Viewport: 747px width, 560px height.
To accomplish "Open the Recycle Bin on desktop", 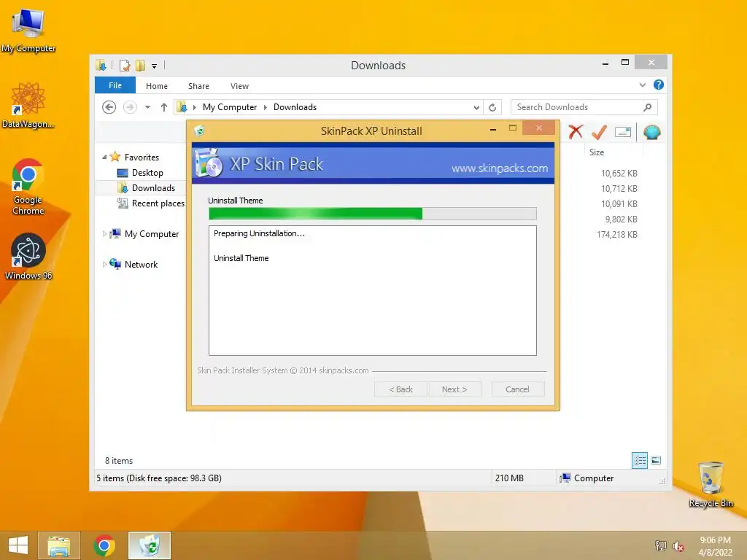I will 711,484.
